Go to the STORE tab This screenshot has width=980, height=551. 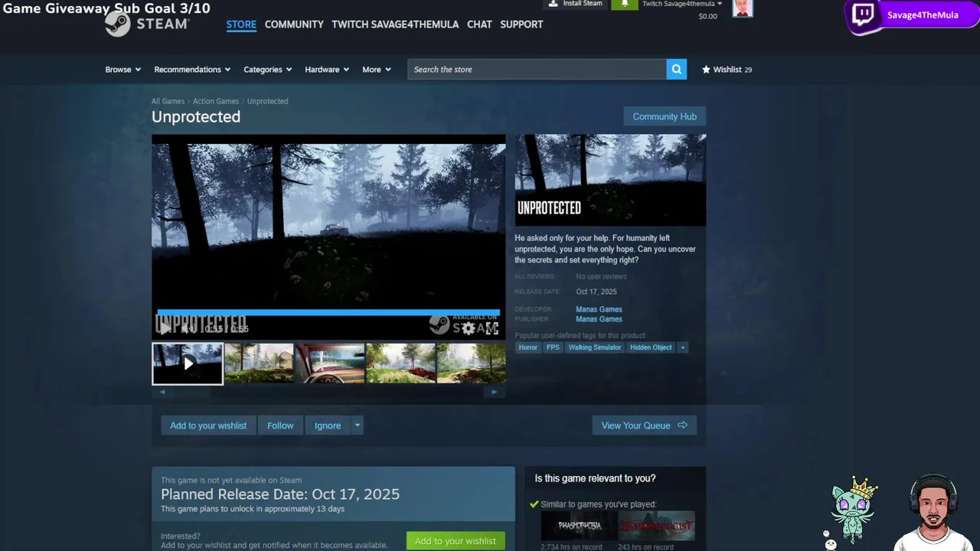241,24
